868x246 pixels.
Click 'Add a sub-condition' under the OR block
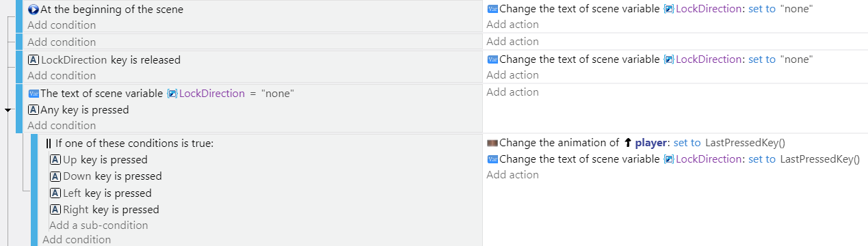point(98,225)
